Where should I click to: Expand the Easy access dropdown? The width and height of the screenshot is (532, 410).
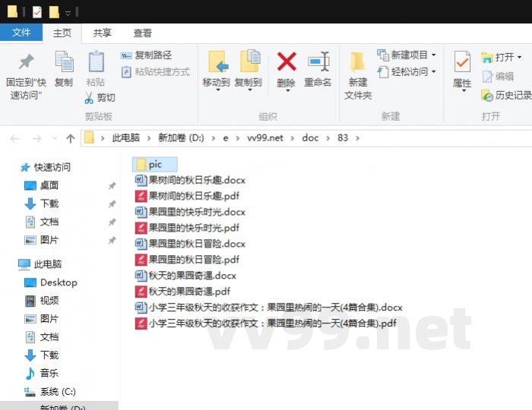[434, 72]
